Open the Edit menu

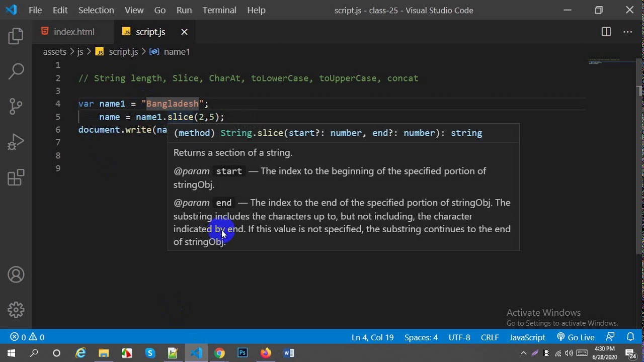point(60,10)
